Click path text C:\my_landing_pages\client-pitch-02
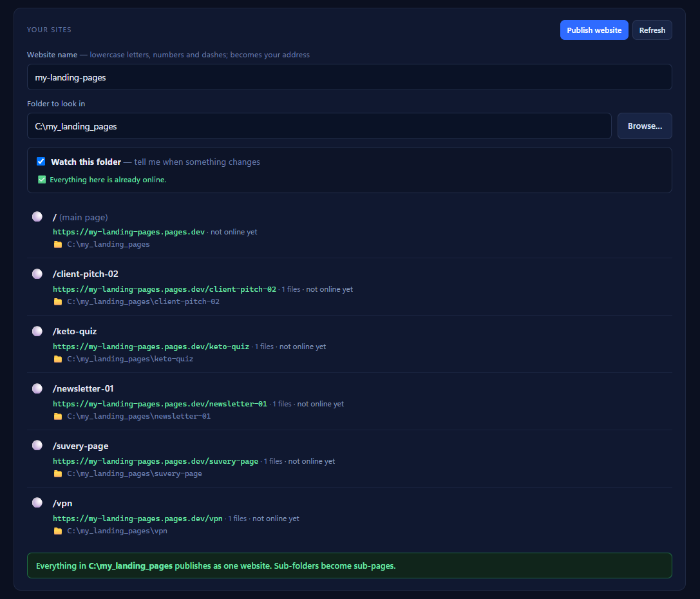Screen dimensions: 700x599 click(144, 301)
